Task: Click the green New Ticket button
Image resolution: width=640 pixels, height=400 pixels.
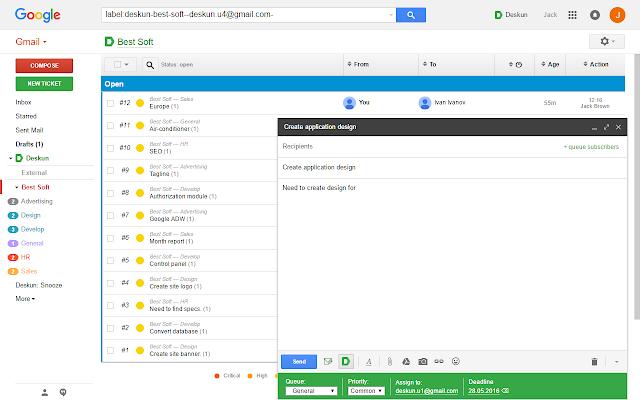Action: click(x=43, y=83)
